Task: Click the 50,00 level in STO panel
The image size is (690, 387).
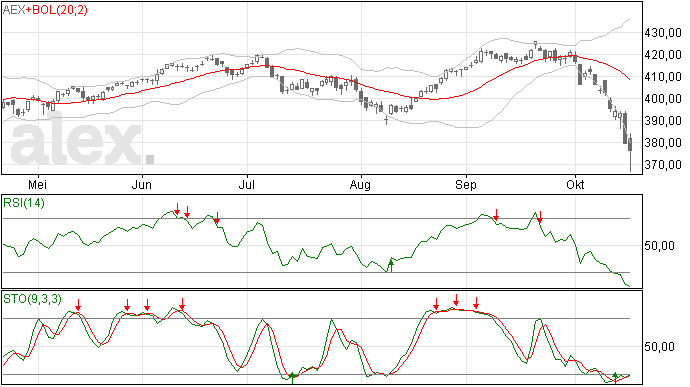Action: (659, 347)
